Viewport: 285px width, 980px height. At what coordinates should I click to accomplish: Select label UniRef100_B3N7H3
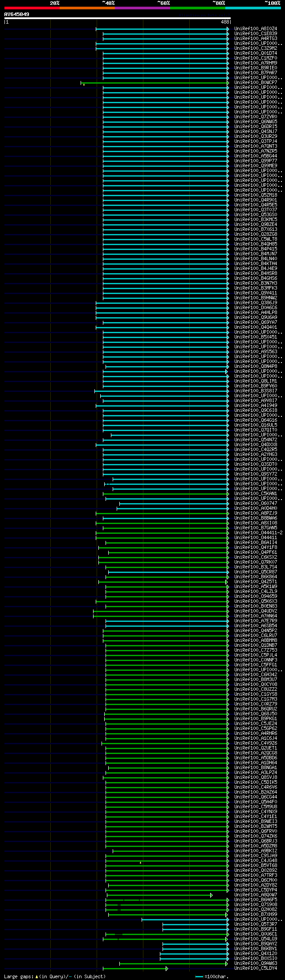pyautogui.click(x=256, y=283)
